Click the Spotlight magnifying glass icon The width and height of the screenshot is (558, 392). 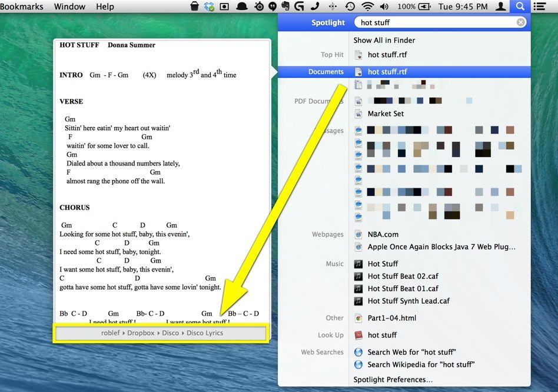click(x=520, y=6)
